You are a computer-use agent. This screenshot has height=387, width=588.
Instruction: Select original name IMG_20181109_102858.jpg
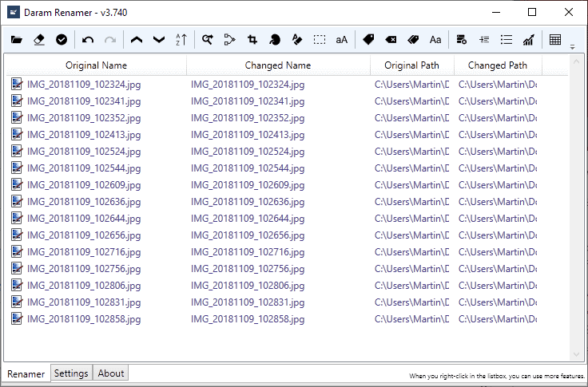tap(84, 319)
